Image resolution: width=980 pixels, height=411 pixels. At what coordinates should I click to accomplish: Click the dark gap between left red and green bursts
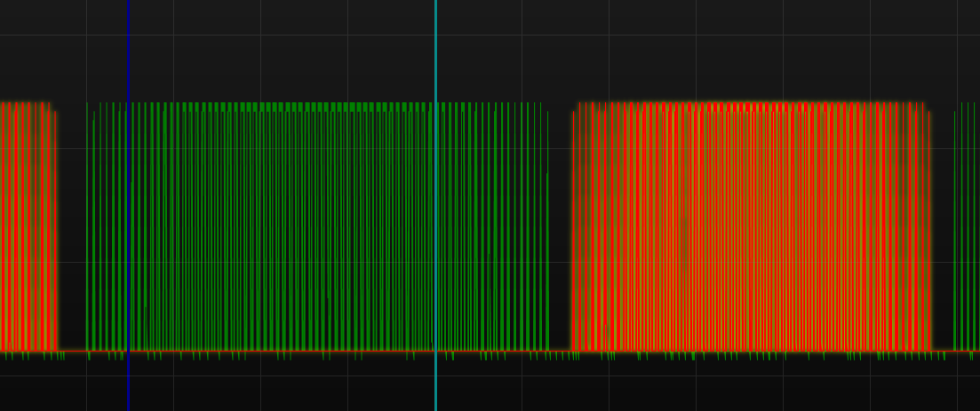click(72, 226)
